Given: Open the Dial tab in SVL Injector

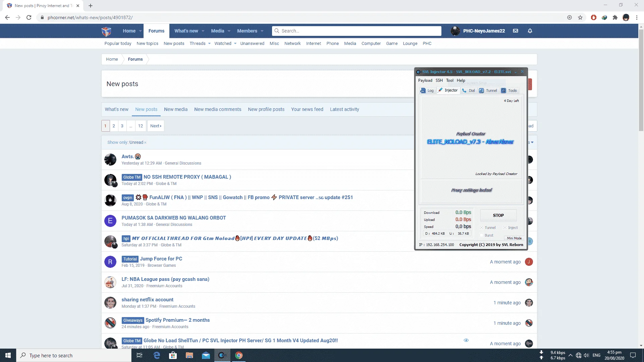Looking at the screenshot, I should [468, 90].
